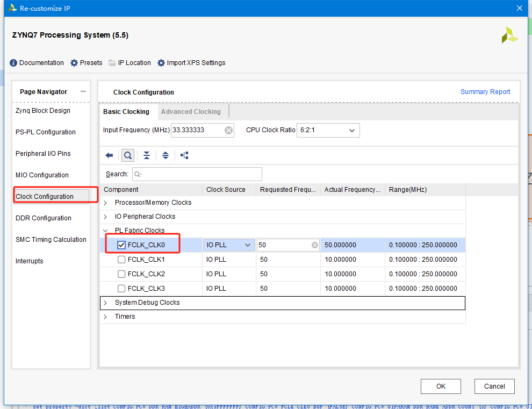
Task: Open SMC Timing Calculation page
Action: [x=51, y=240]
